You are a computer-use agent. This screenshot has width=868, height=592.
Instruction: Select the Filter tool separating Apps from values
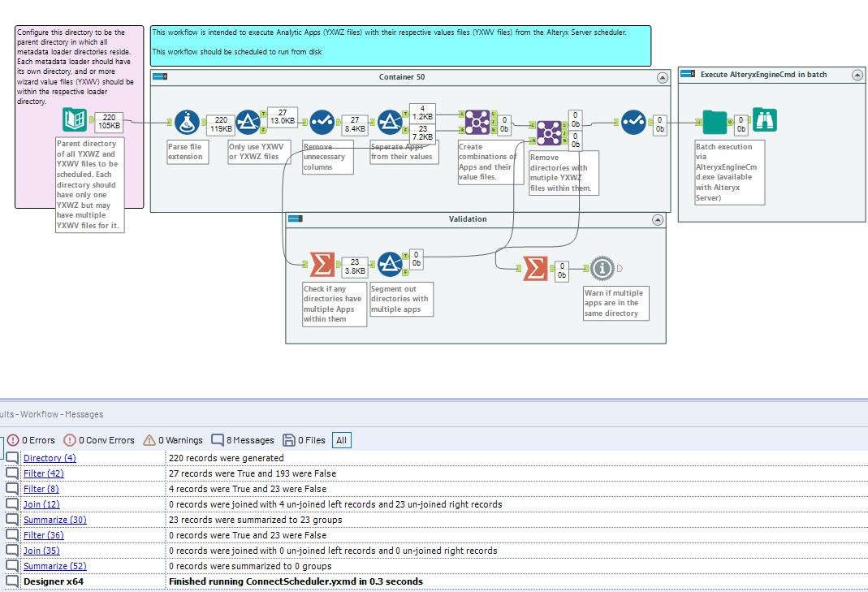coord(391,122)
